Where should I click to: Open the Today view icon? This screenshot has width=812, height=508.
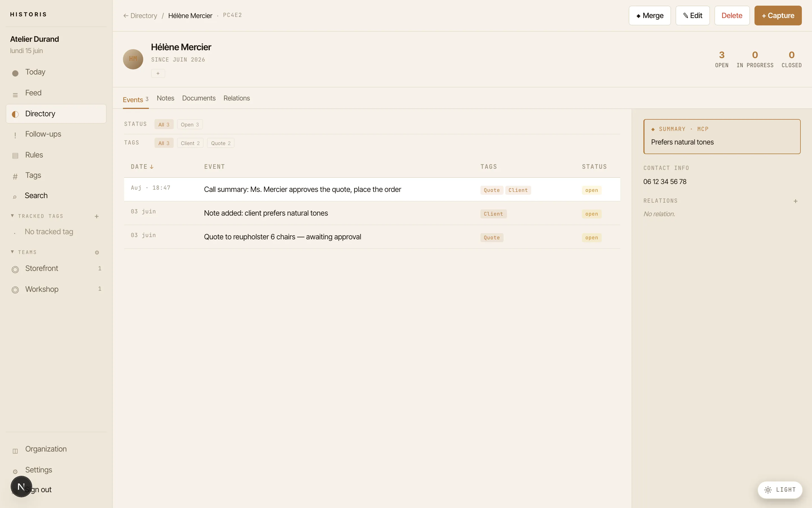point(15,73)
